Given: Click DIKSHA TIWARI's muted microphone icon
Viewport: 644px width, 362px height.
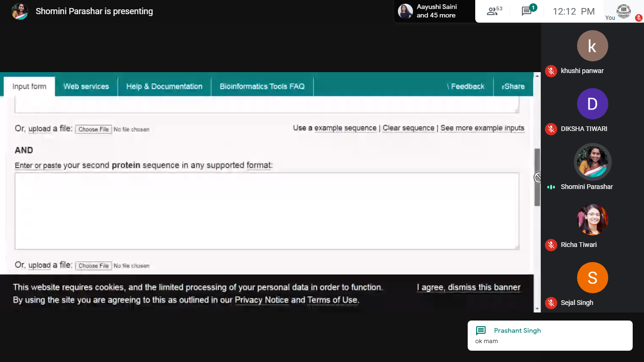Looking at the screenshot, I should 551,129.
